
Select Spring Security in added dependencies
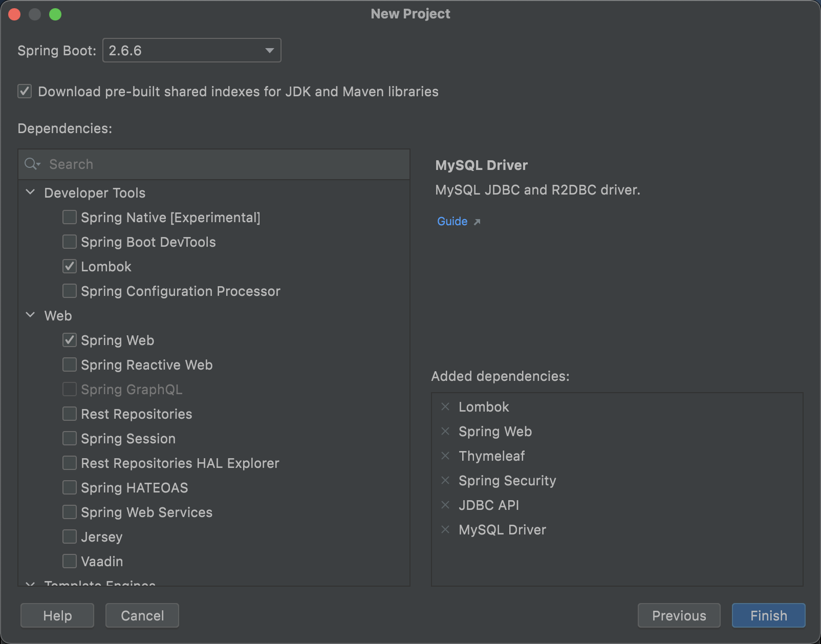tap(507, 481)
